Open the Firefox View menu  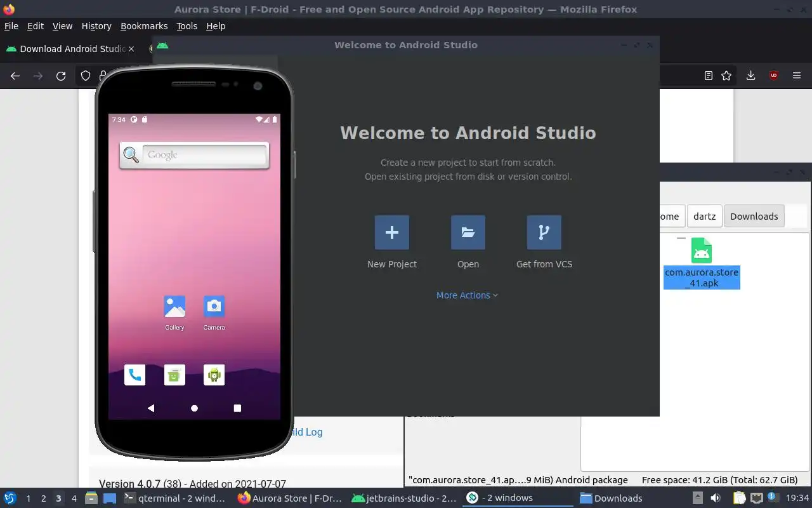pyautogui.click(x=62, y=26)
